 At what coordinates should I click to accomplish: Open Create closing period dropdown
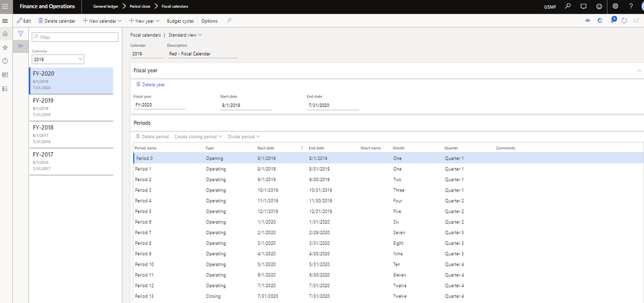click(x=198, y=137)
